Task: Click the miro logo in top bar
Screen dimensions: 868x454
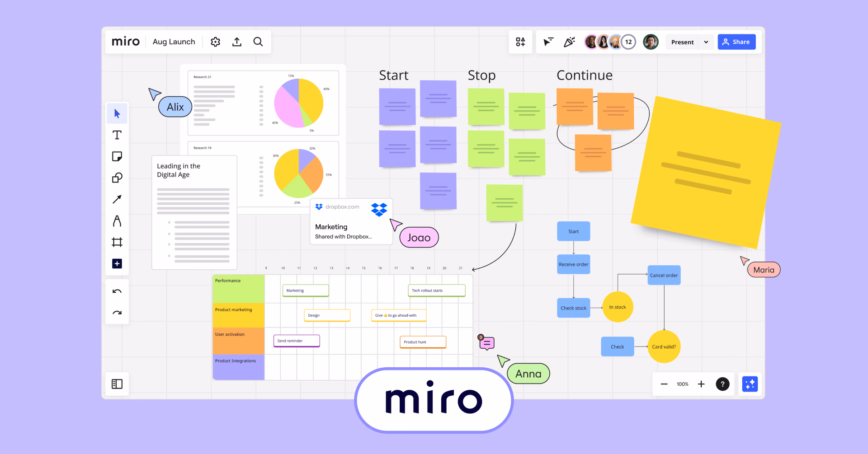Action: coord(126,42)
